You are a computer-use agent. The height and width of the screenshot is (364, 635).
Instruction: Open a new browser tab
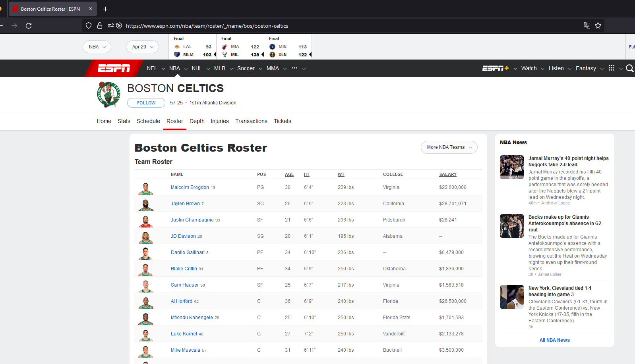tap(105, 9)
